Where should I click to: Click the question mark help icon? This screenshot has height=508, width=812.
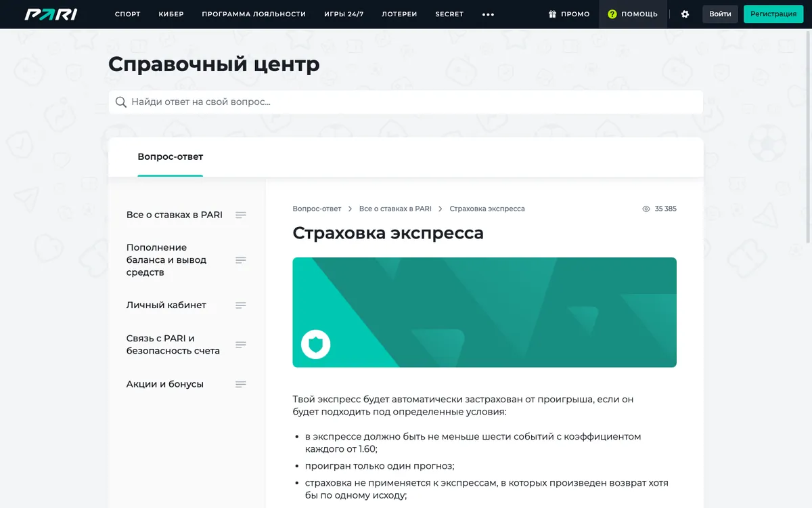pos(612,14)
